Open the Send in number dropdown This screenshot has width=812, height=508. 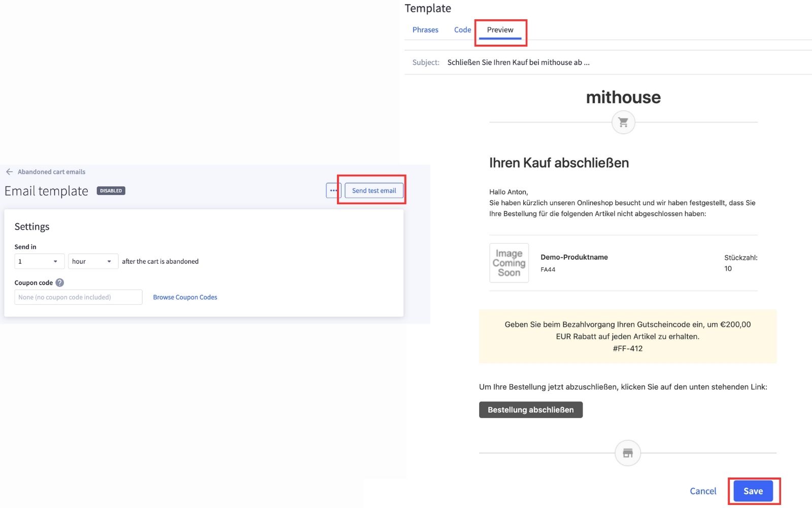tap(40, 261)
